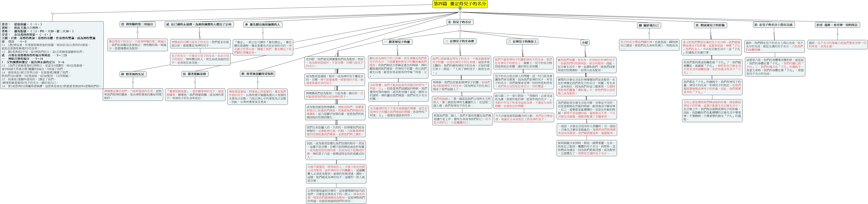Select node 柒 得兒子的名分

[x=460, y=22]
